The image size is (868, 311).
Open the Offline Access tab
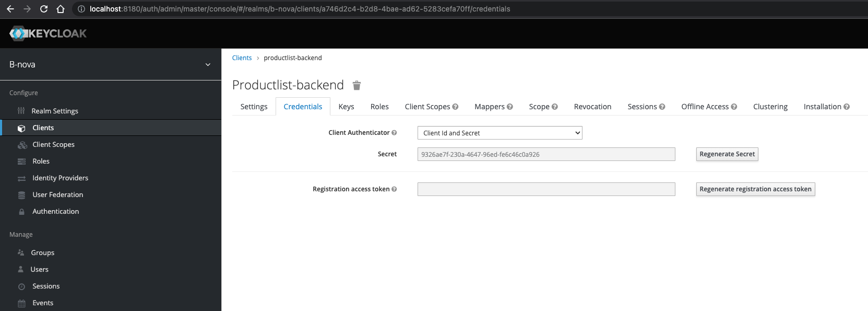(709, 107)
